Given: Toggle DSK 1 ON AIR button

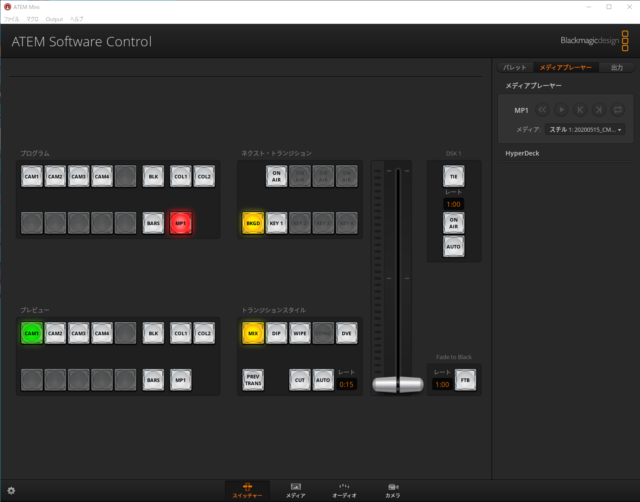Looking at the screenshot, I should click(x=453, y=223).
